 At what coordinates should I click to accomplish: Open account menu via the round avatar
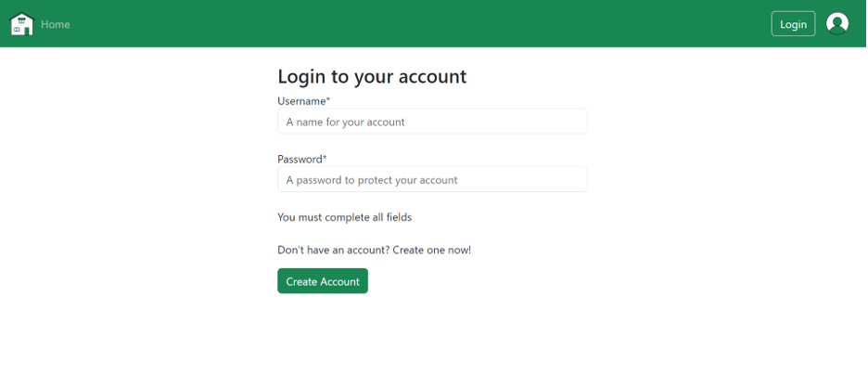point(836,24)
